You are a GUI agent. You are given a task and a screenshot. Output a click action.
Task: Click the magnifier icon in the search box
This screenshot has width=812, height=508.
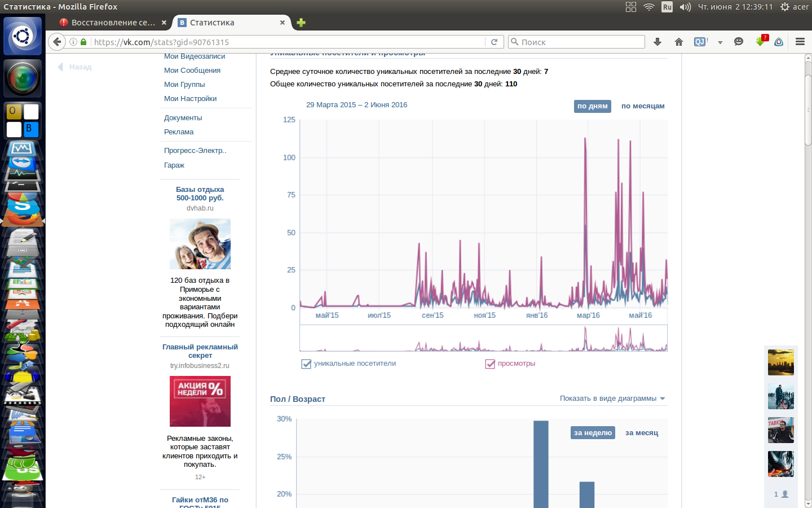(514, 42)
